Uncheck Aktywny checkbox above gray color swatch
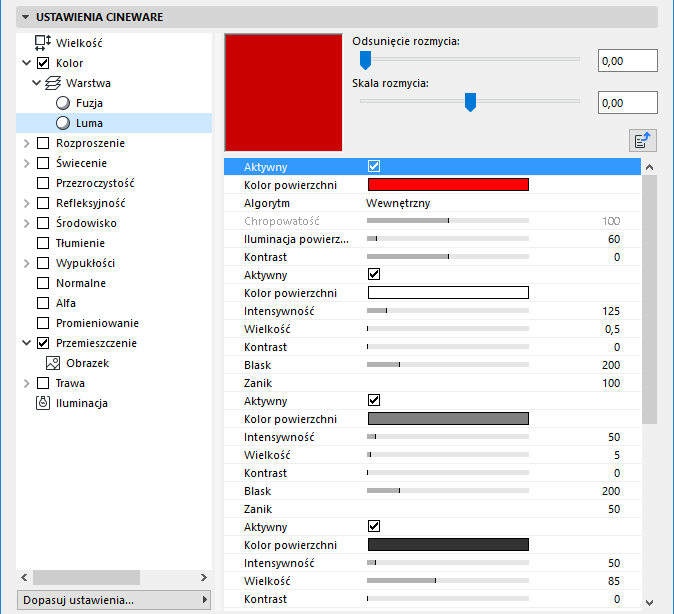This screenshot has width=674, height=614. pos(374,400)
